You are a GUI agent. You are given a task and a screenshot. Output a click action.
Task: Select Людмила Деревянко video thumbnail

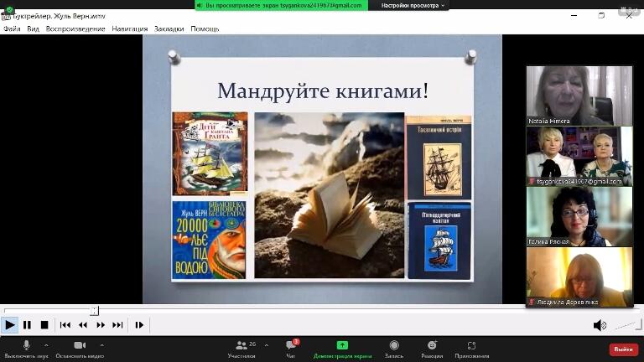579,277
